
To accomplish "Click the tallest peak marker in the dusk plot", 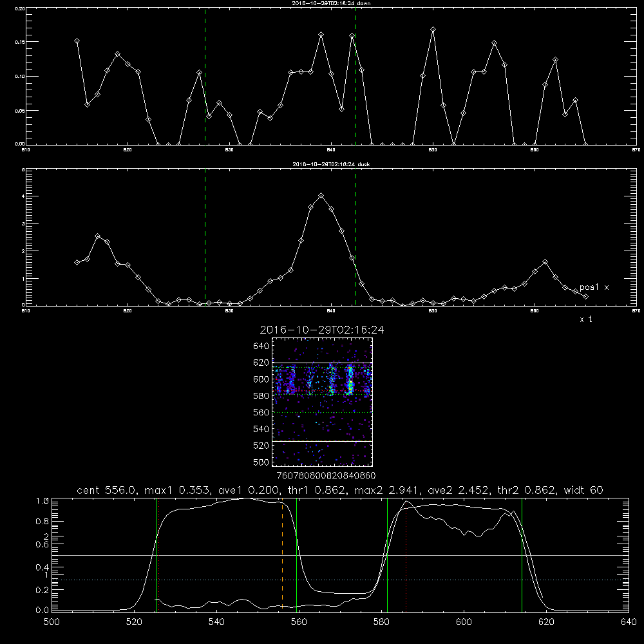I will (321, 196).
